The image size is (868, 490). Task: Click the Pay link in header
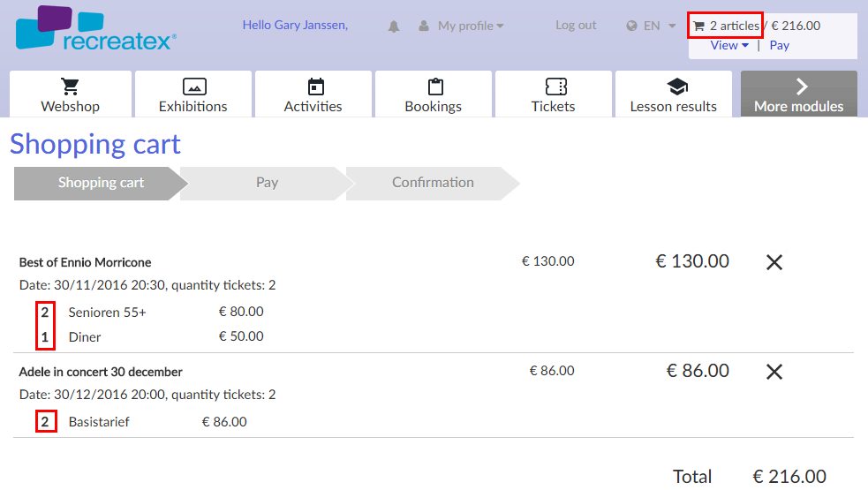pyautogui.click(x=779, y=46)
